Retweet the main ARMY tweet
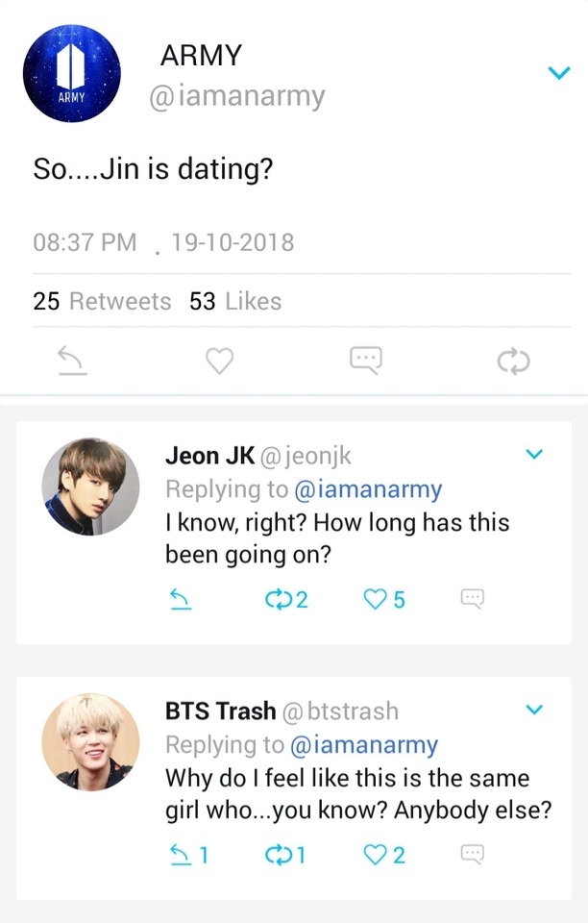This screenshot has height=923, width=588. pyautogui.click(x=513, y=361)
